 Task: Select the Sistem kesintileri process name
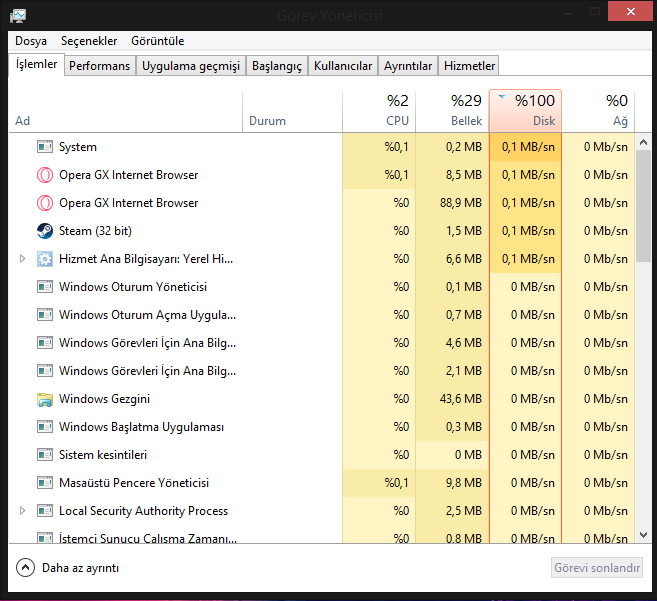click(x=103, y=455)
